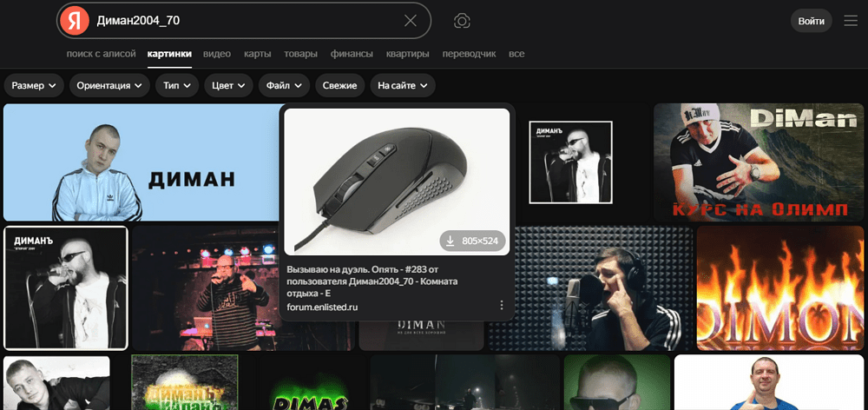The height and width of the screenshot is (410, 868).
Task: Open three-dot options on preview card
Action: click(502, 305)
